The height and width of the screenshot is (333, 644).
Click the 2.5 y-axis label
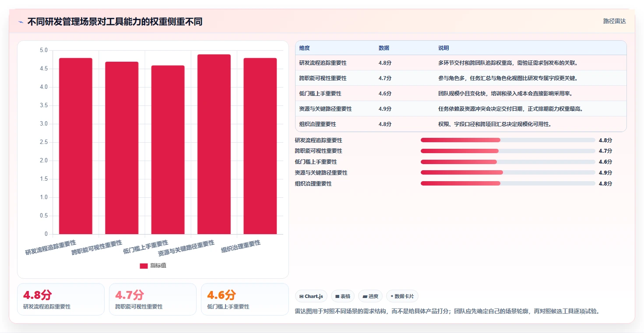pos(43,142)
